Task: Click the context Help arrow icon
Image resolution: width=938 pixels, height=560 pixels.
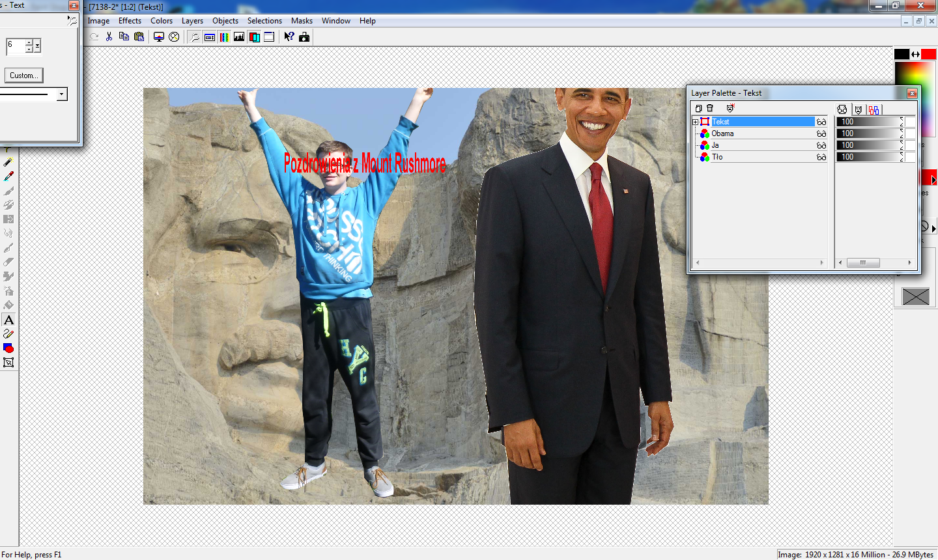Action: (x=289, y=36)
